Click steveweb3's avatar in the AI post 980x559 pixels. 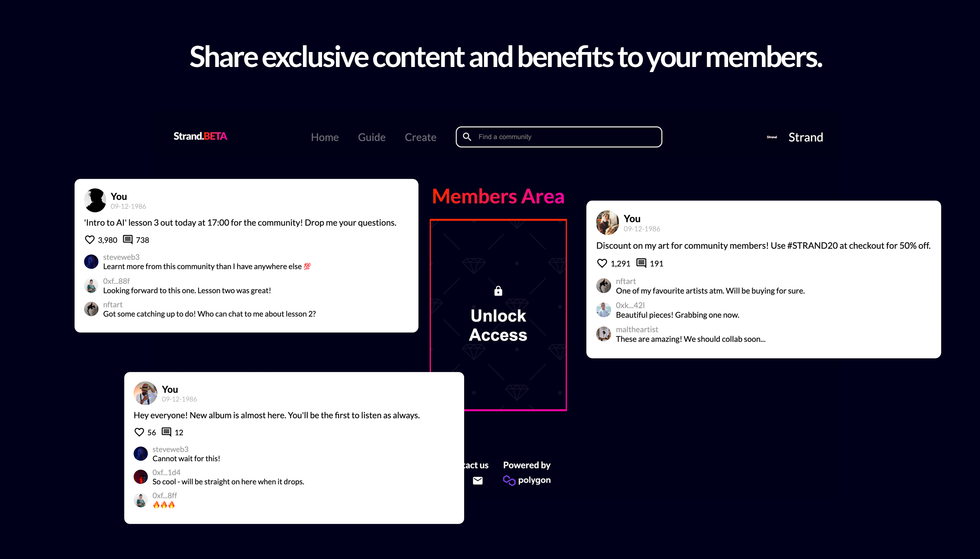point(91,261)
